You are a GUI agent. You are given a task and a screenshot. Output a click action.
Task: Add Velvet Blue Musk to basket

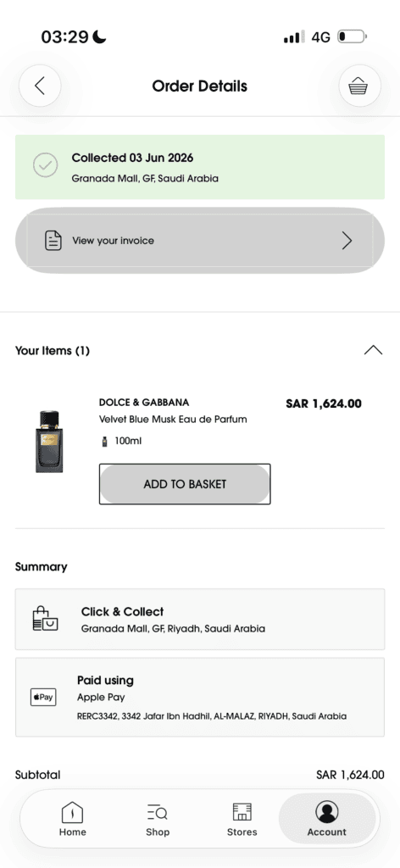click(185, 484)
